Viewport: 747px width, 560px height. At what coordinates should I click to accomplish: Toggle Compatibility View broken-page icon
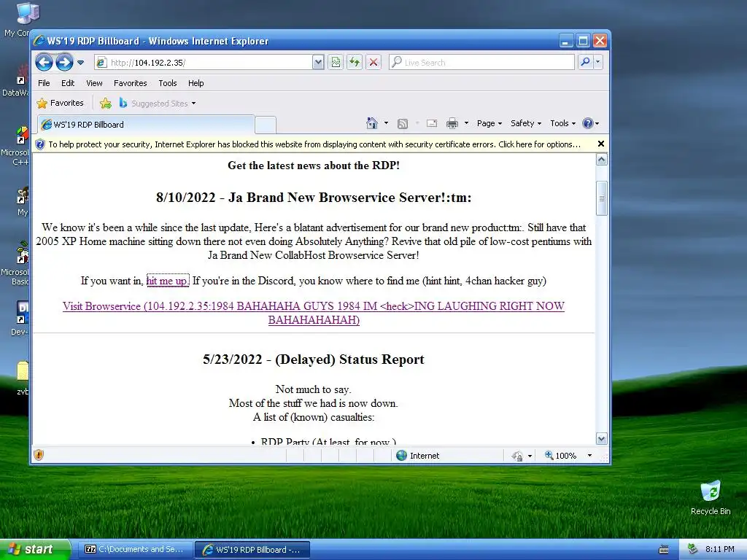336,63
